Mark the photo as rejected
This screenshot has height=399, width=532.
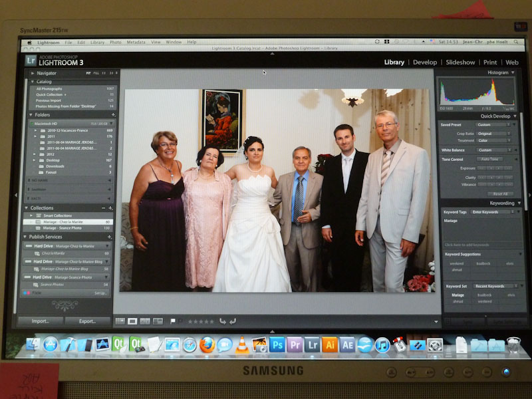[180, 321]
